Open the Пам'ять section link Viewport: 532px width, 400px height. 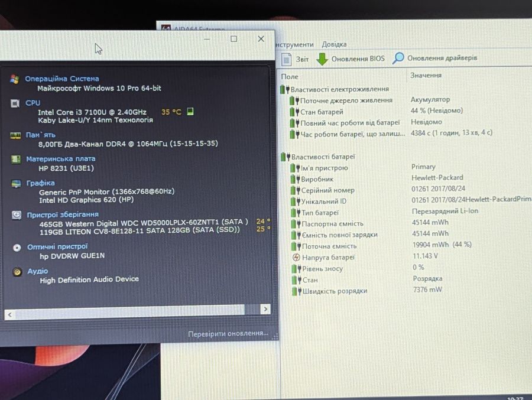[41, 135]
